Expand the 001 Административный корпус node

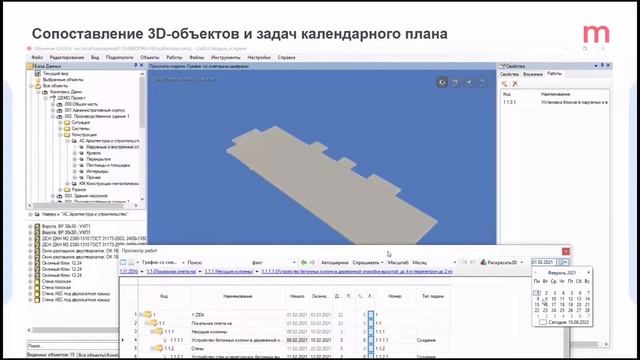coord(53,111)
